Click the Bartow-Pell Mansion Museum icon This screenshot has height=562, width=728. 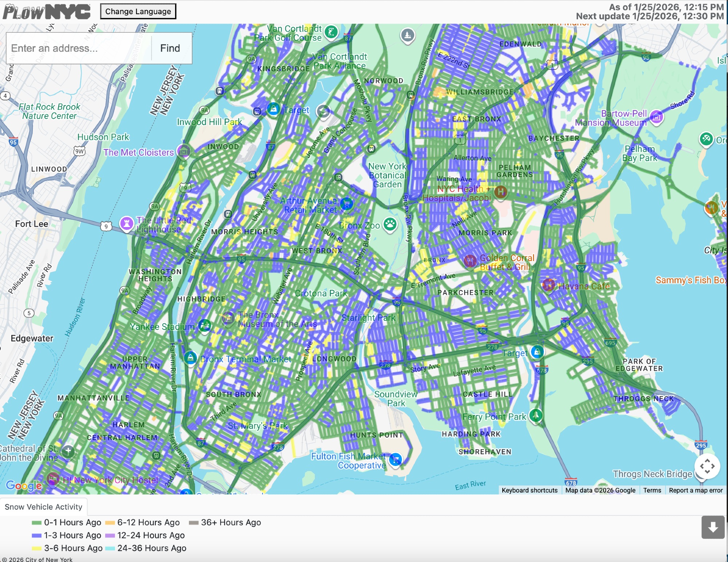(x=656, y=117)
